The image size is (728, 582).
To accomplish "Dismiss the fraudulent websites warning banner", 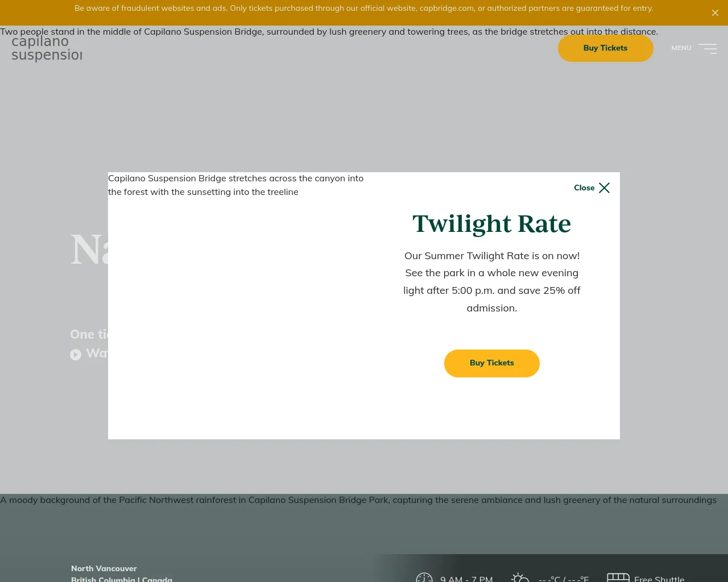I will [715, 13].
